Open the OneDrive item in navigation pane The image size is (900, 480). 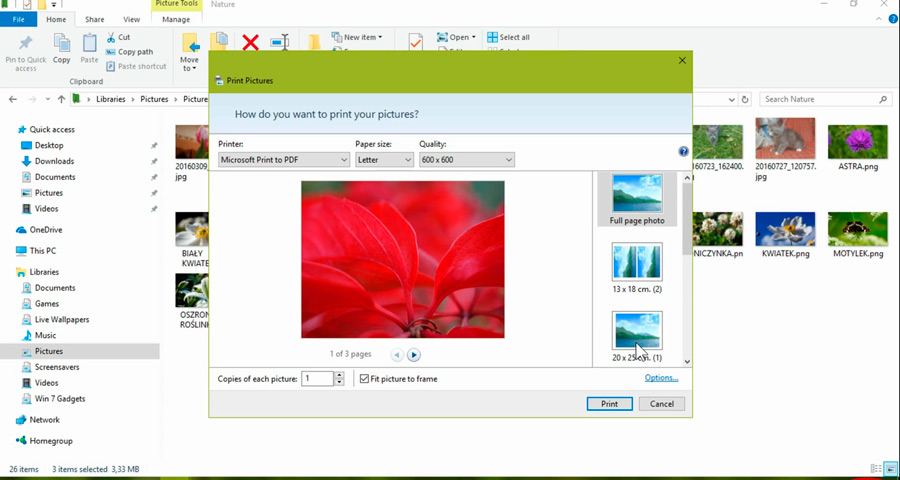point(39,230)
